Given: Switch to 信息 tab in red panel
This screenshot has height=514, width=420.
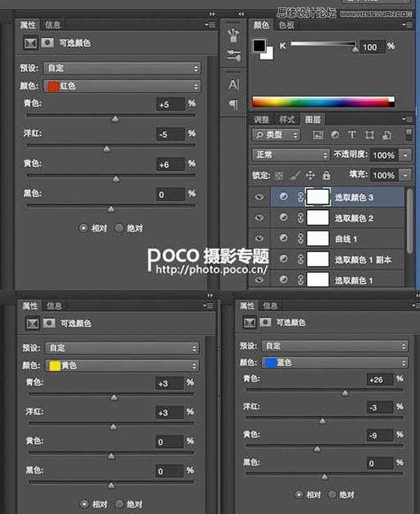Looking at the screenshot, I should pos(52,25).
